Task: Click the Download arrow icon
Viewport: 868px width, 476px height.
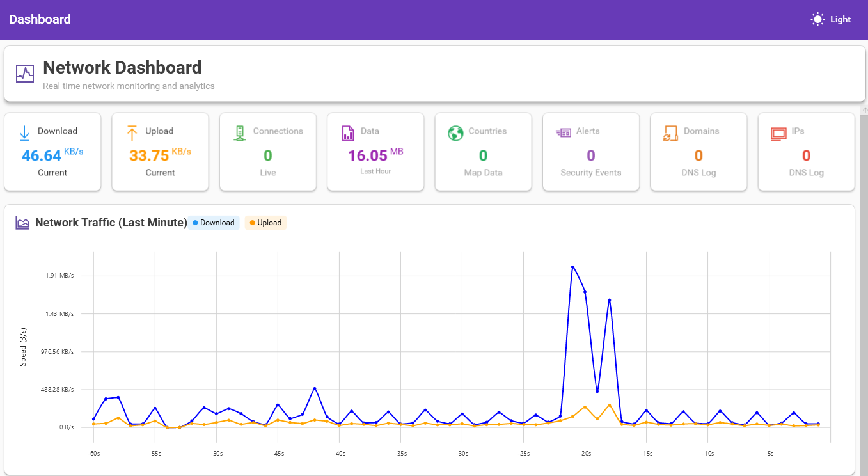Action: tap(24, 132)
